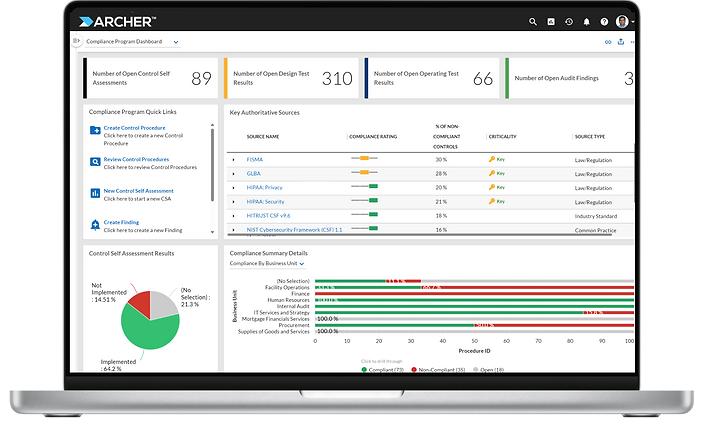Screen dimensions: 704x444
Task: Open the user account dropdown arrow
Action: coord(632,22)
